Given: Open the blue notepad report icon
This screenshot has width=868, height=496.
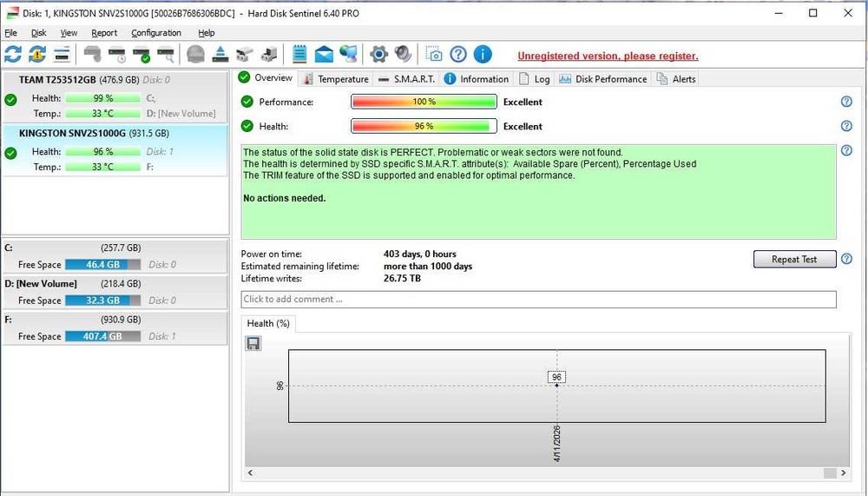Looking at the screenshot, I should pos(299,55).
